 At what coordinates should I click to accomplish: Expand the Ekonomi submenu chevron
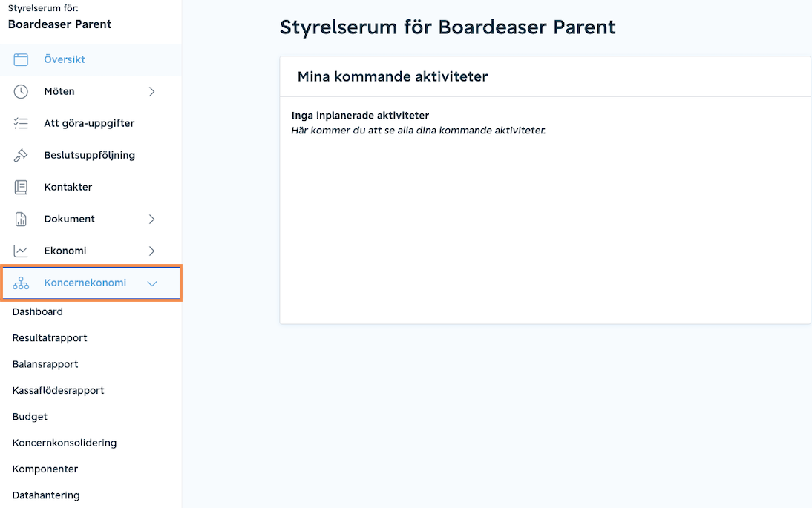point(151,251)
